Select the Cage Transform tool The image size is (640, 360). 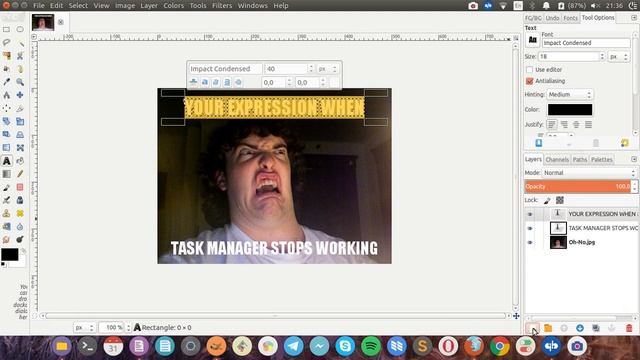pyautogui.click(x=20, y=147)
